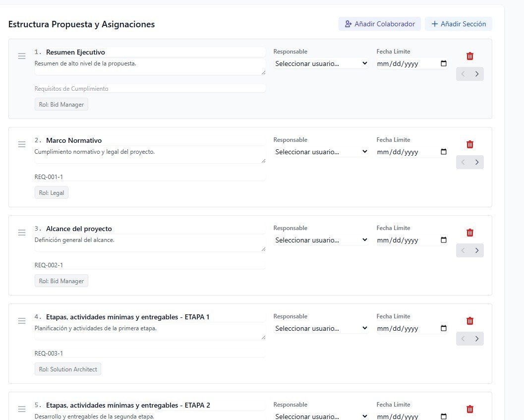Open Responsable dropdown for ETAPA 1 section

(321, 328)
